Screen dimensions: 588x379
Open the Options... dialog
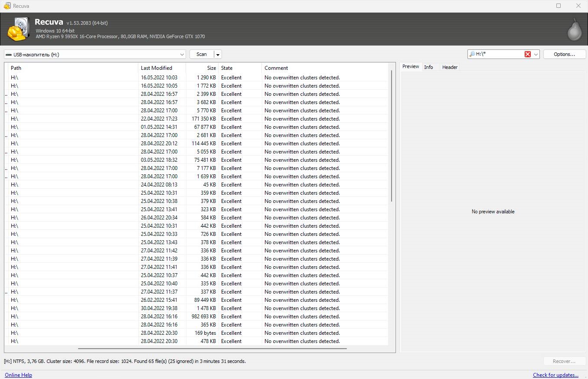click(564, 54)
